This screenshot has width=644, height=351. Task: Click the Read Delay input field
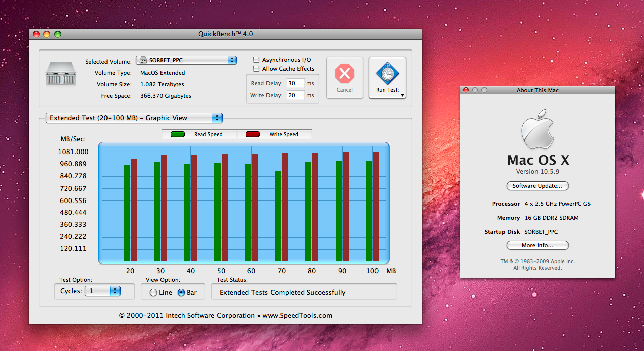point(295,83)
